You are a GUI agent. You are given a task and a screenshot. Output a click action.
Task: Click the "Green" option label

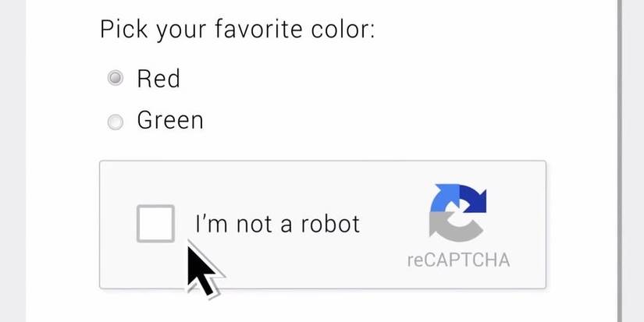pos(169,120)
